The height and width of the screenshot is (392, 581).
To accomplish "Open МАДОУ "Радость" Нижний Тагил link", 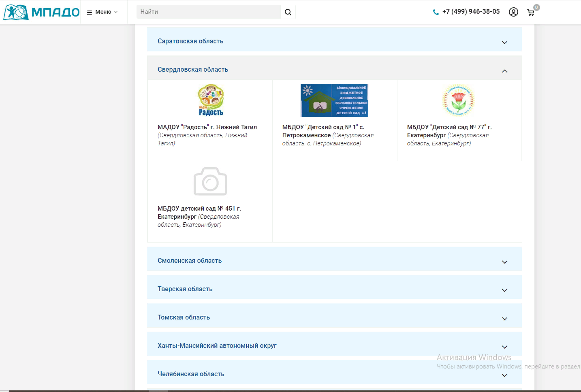I will click(x=207, y=127).
